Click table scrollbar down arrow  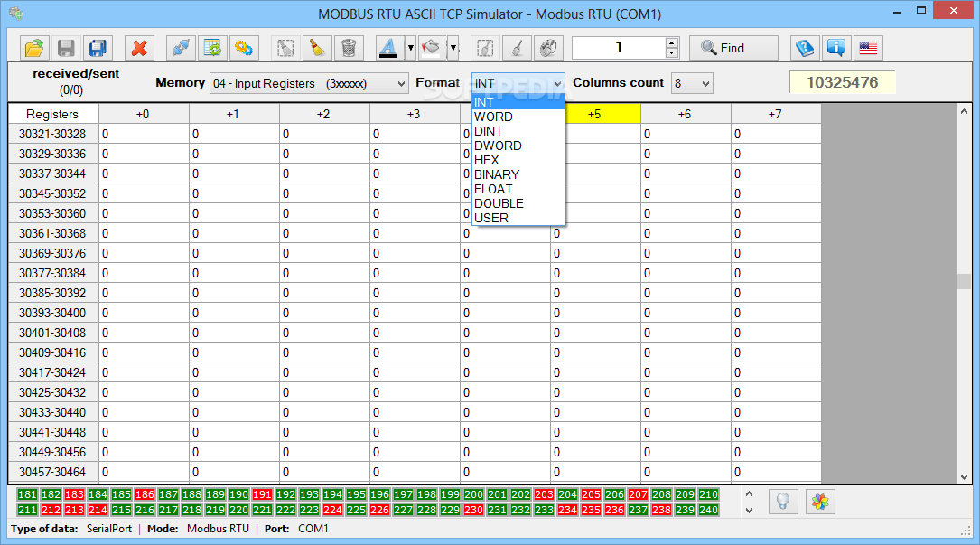click(965, 477)
